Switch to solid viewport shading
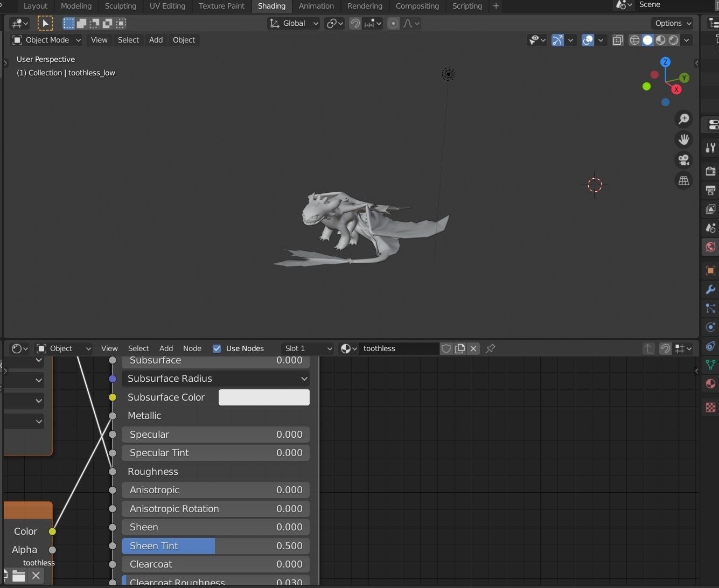The height and width of the screenshot is (588, 719). click(648, 40)
